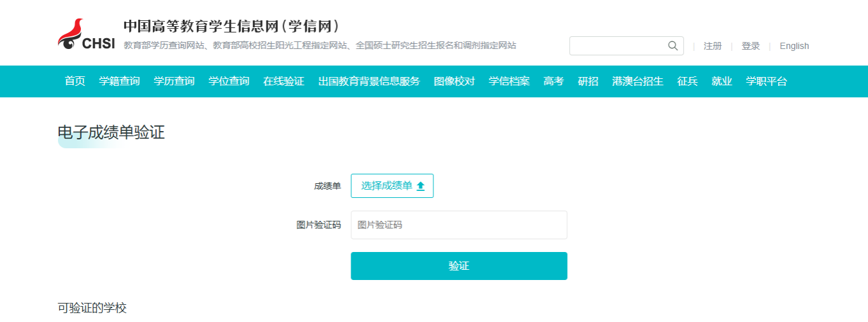Go to 港澳台招生

point(638,81)
